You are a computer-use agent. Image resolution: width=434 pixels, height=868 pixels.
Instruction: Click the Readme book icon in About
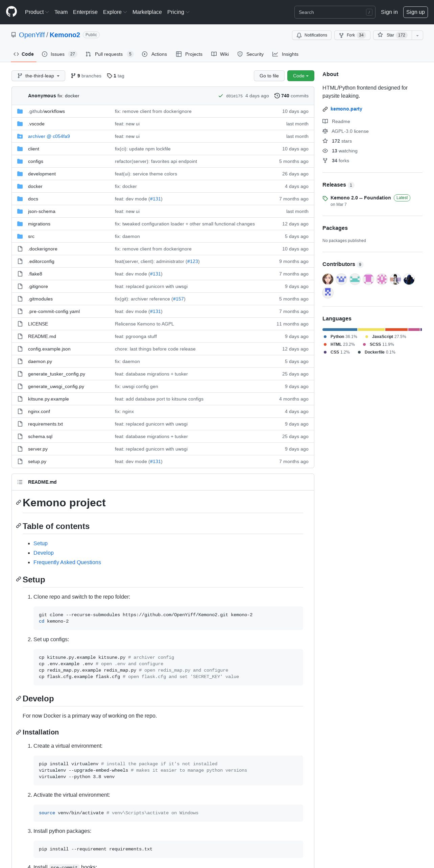325,121
